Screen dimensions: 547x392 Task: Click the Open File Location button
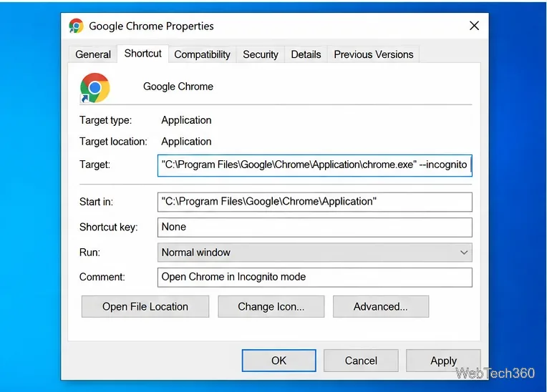tap(145, 307)
